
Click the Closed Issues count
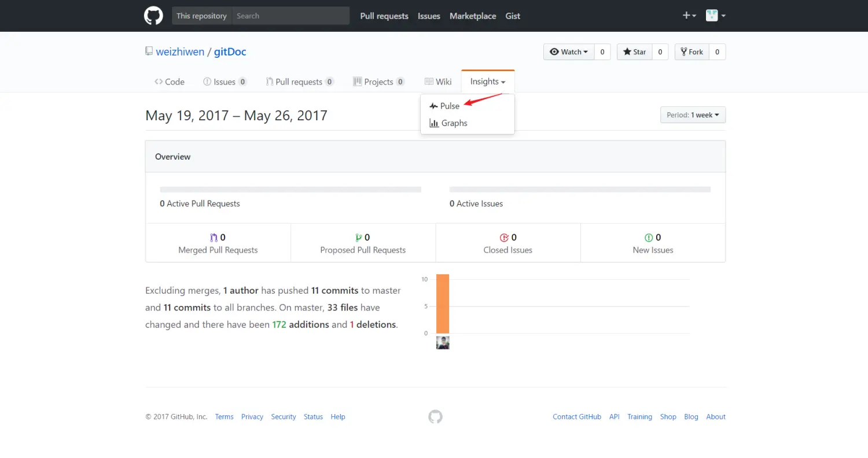click(x=508, y=237)
